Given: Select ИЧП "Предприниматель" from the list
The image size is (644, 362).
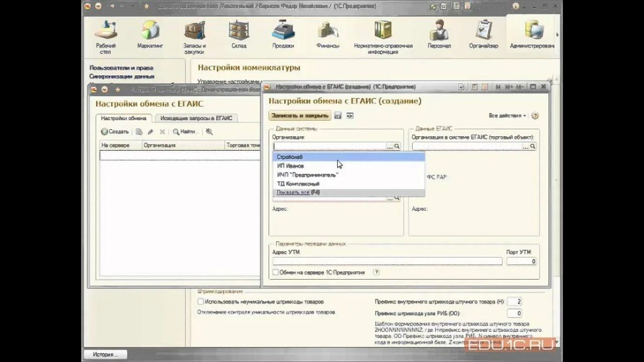Looking at the screenshot, I should click(x=349, y=175).
